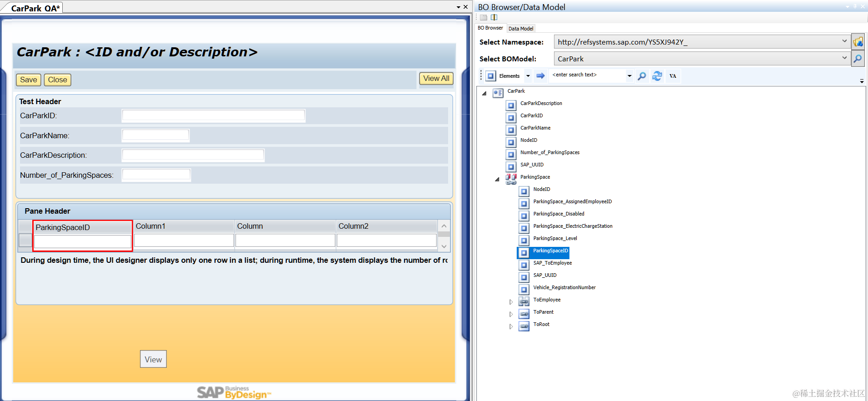
Task: Click the cell under Column1
Action: (x=184, y=240)
